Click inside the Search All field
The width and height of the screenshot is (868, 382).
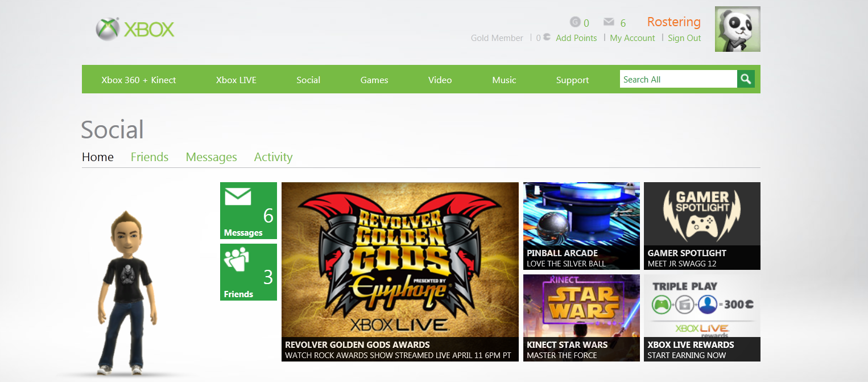click(x=679, y=79)
